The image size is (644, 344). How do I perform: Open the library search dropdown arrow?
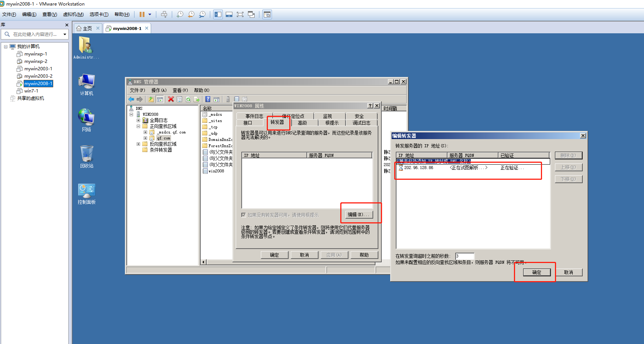tap(65, 34)
